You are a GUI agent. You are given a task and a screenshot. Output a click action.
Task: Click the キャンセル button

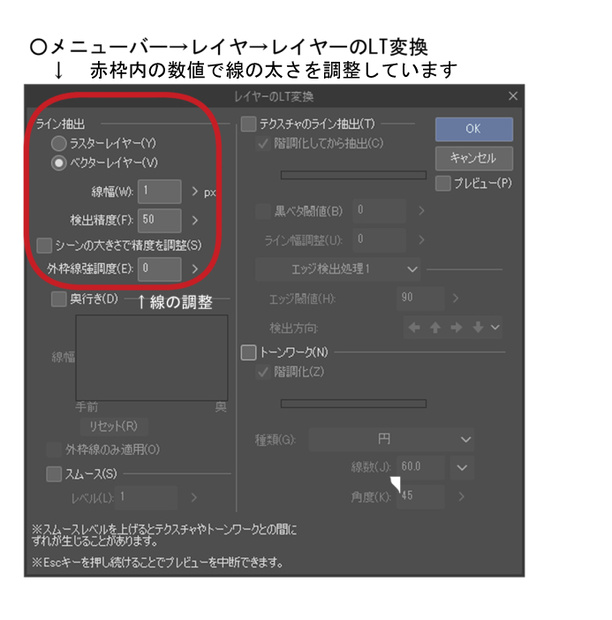pos(474,158)
